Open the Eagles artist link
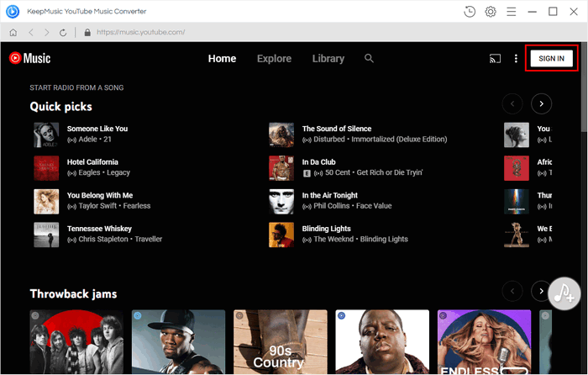Viewport: 588px width, 375px height. (89, 172)
